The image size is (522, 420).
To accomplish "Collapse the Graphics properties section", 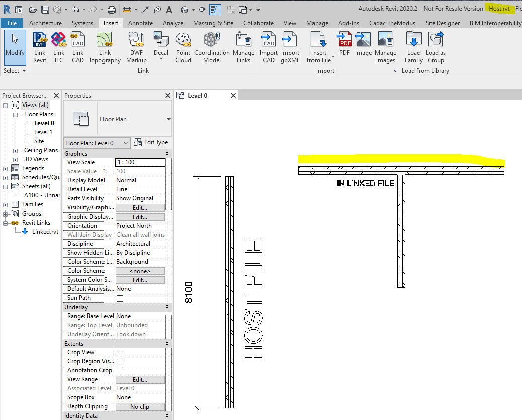I will [167, 153].
